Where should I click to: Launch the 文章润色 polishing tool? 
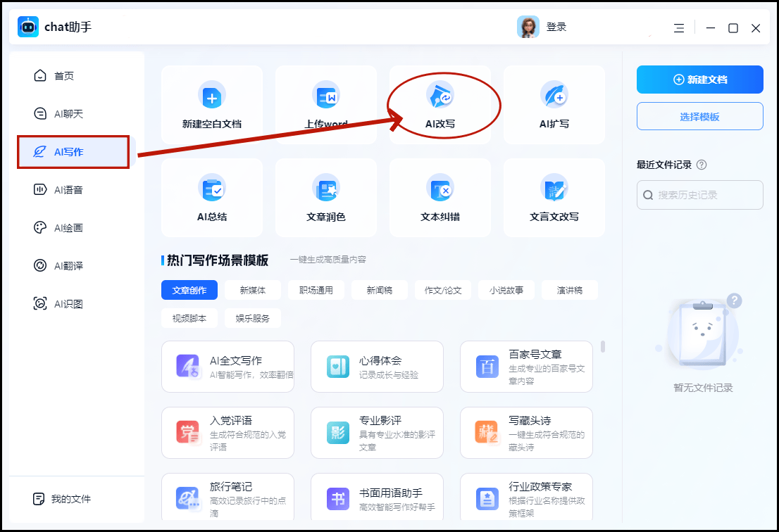click(326, 198)
